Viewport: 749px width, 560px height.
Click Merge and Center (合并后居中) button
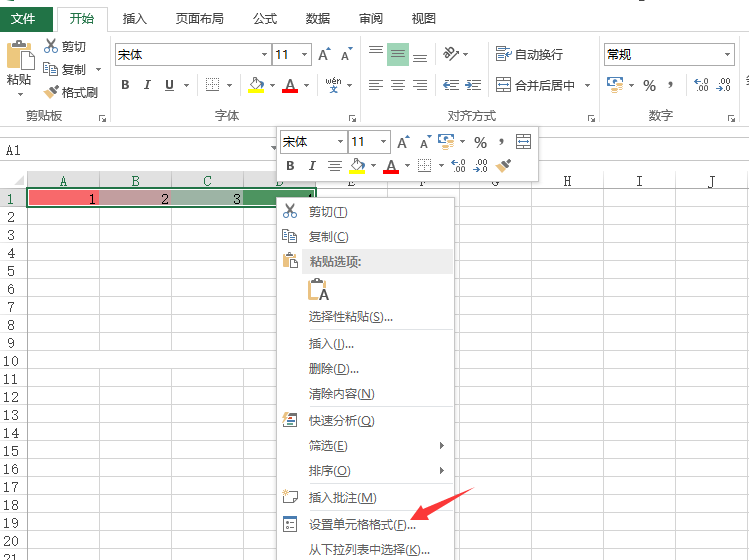point(535,85)
